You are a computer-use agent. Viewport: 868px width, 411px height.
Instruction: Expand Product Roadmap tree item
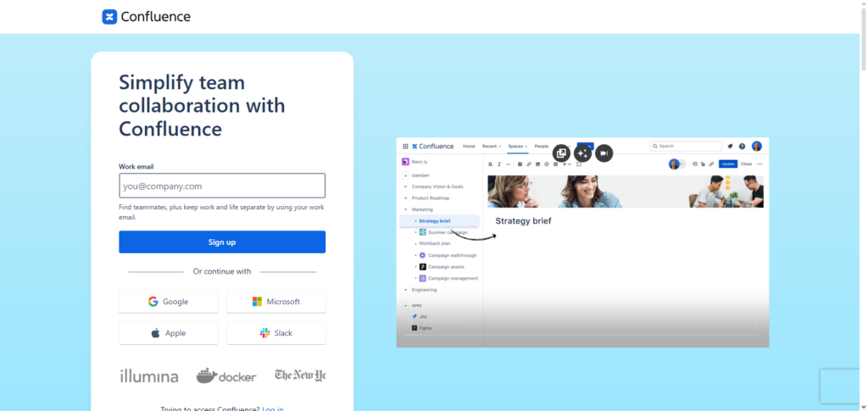[x=405, y=198]
